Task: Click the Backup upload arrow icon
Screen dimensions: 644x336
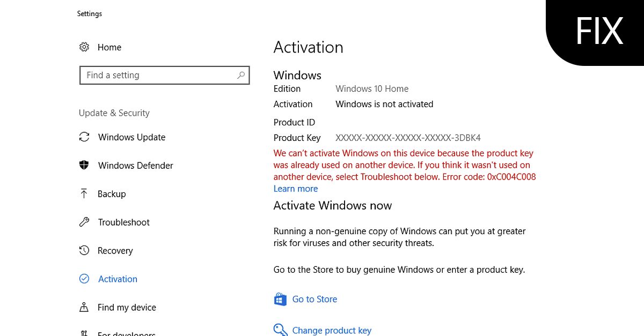Action: click(x=84, y=193)
